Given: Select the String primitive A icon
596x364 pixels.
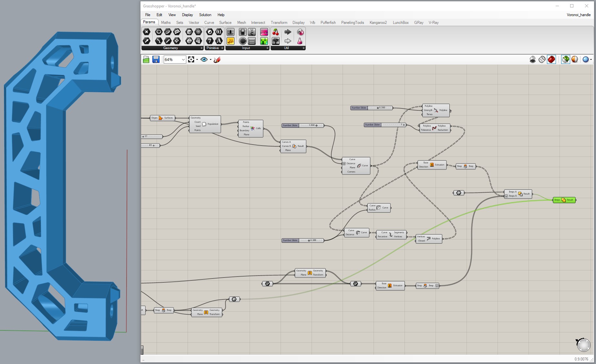Looking at the screenshot, I should (219, 41).
